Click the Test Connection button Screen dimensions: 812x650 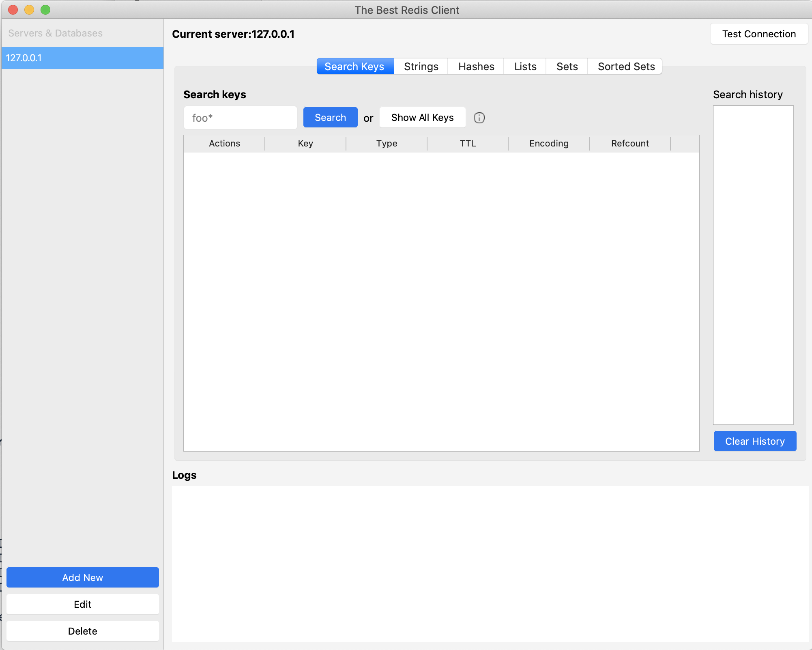click(x=758, y=34)
